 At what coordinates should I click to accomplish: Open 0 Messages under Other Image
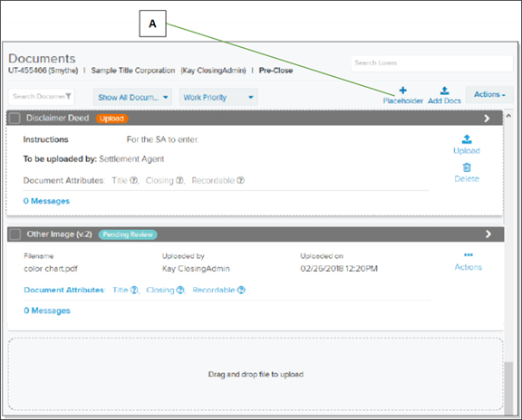click(47, 310)
